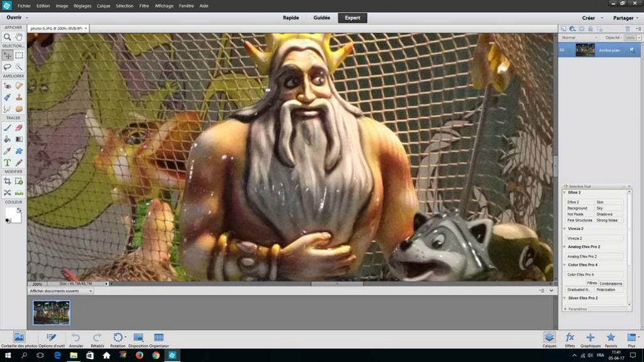The width and height of the screenshot is (644, 362).
Task: Select the Lasso tool
Action: point(8,67)
